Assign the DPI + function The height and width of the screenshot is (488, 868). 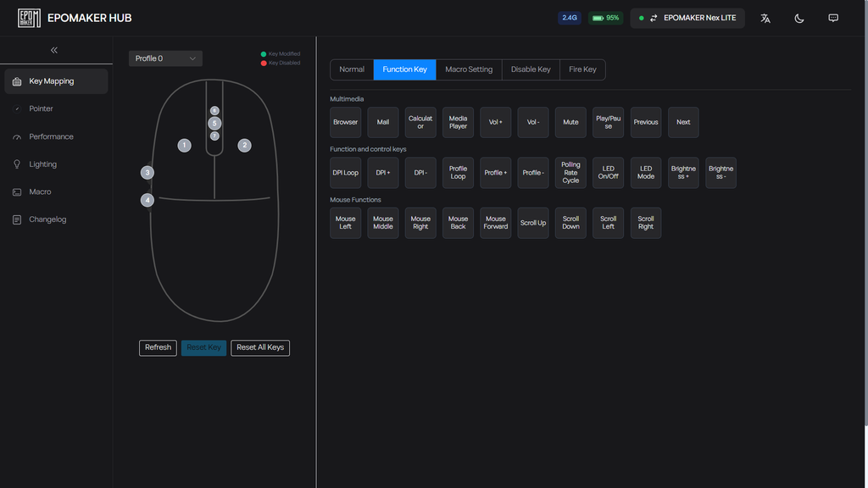pos(383,173)
